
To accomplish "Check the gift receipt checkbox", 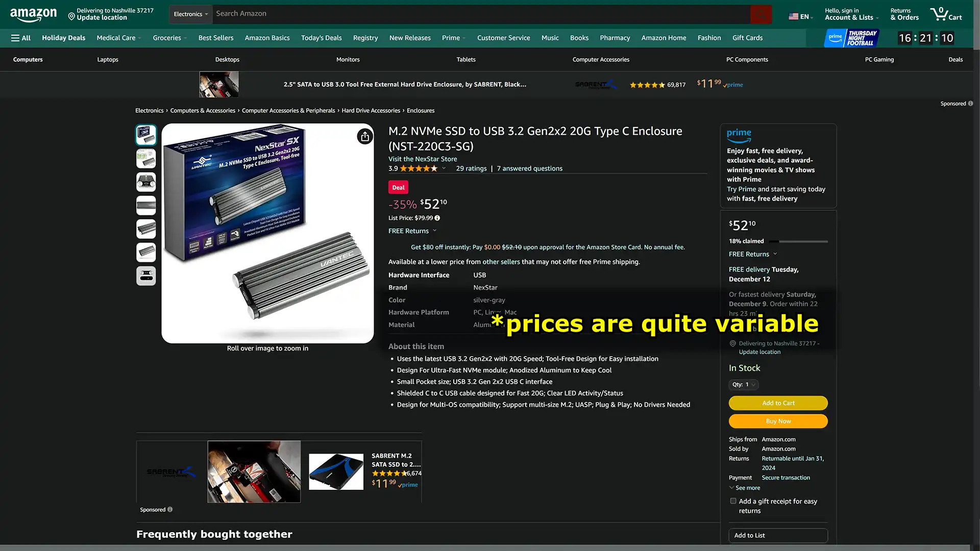I will point(733,501).
